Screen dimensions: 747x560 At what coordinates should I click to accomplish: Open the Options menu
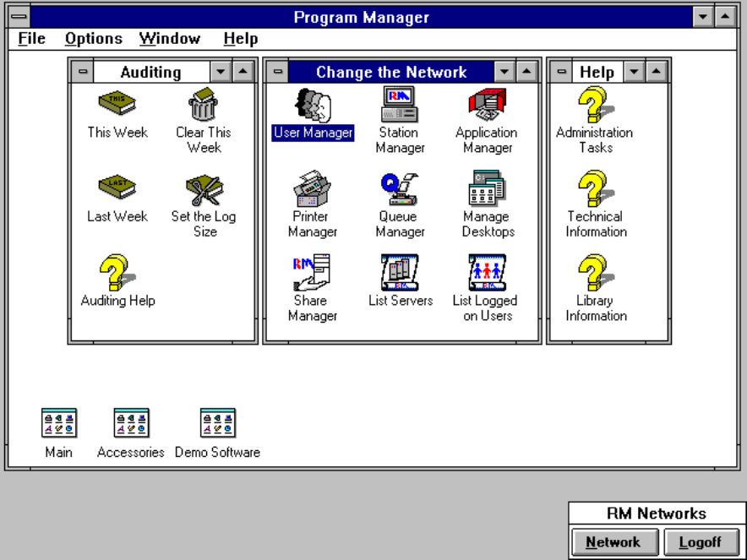click(x=93, y=39)
